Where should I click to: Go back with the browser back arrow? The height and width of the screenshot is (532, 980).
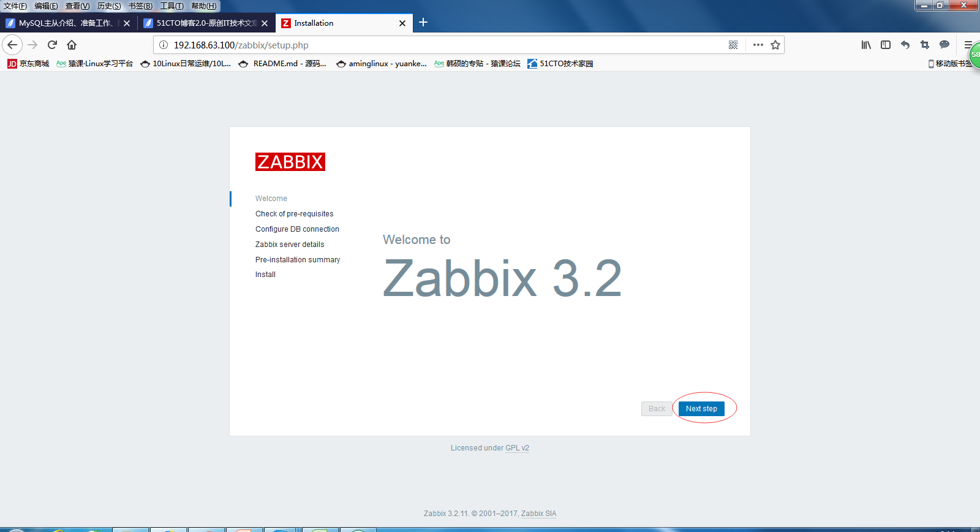12,45
